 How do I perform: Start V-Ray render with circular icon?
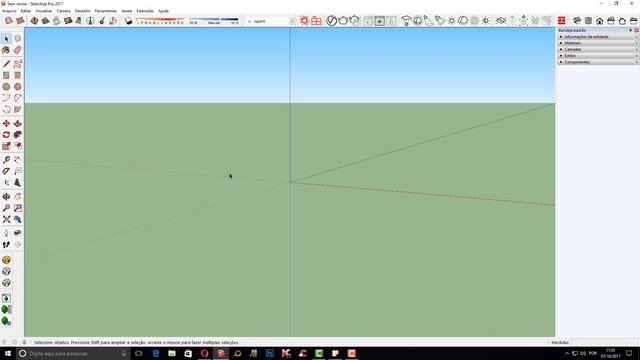tap(331, 21)
